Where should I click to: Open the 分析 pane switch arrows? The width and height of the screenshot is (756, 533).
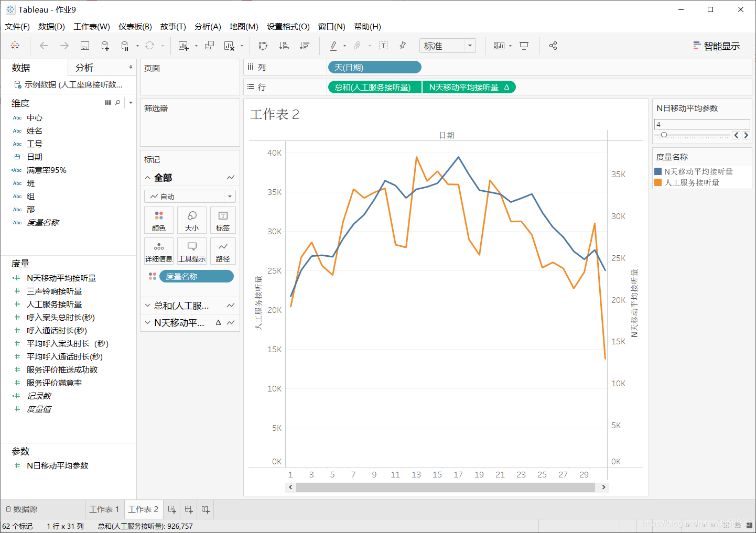pyautogui.click(x=131, y=67)
